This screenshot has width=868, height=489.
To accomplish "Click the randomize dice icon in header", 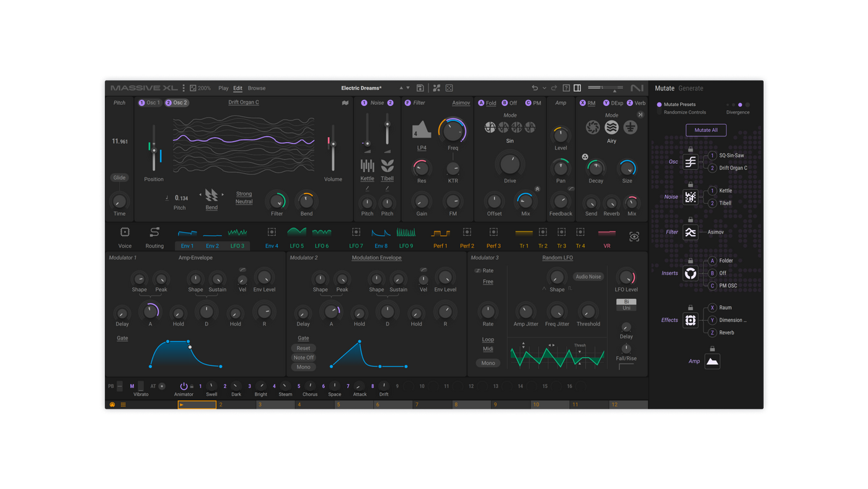I will (x=449, y=88).
